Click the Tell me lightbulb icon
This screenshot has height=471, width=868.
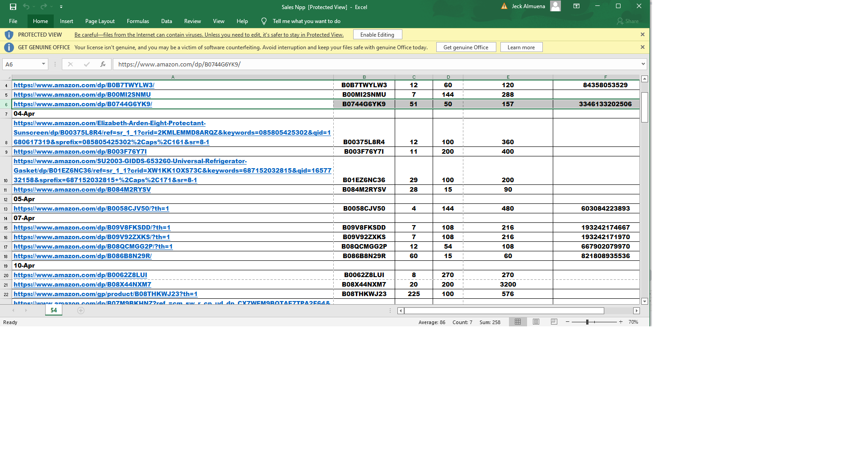[264, 21]
